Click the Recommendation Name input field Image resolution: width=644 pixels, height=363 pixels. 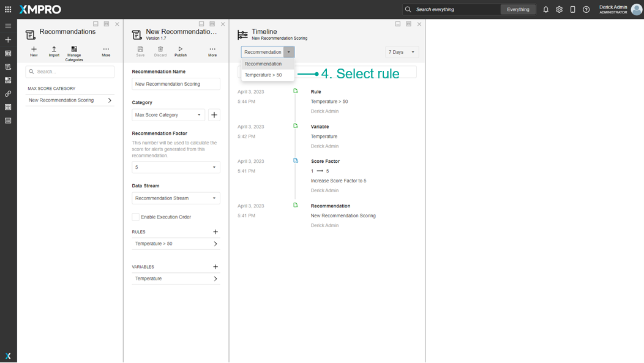[x=176, y=84]
